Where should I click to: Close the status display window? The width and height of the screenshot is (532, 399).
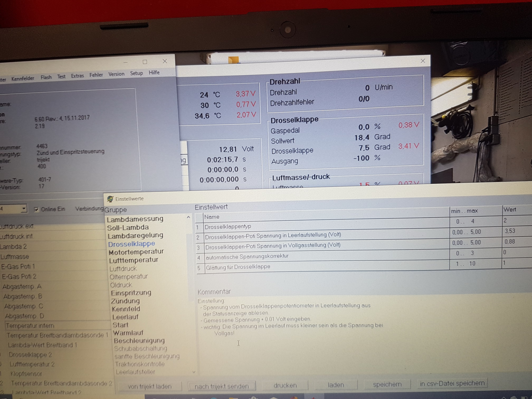[422, 61]
